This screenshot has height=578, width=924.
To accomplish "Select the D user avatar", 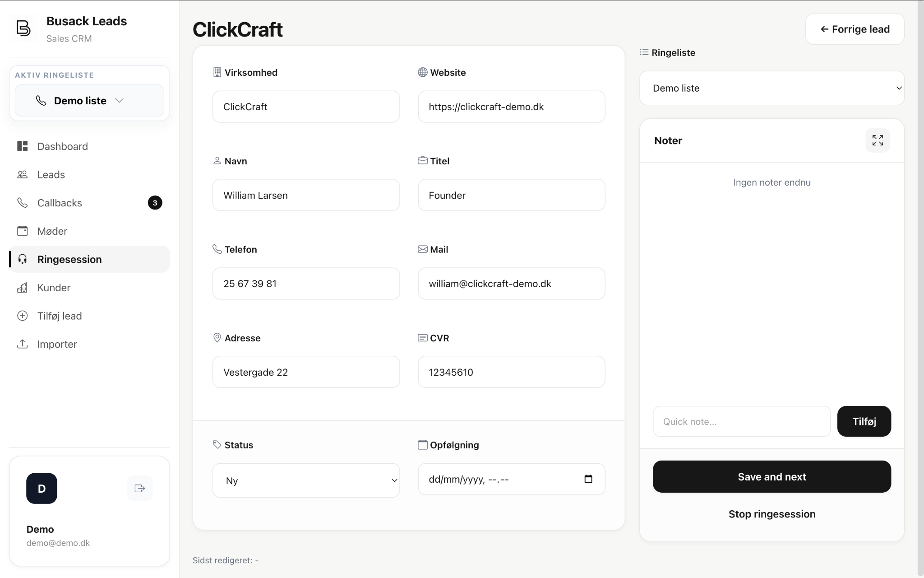I will 42,488.
